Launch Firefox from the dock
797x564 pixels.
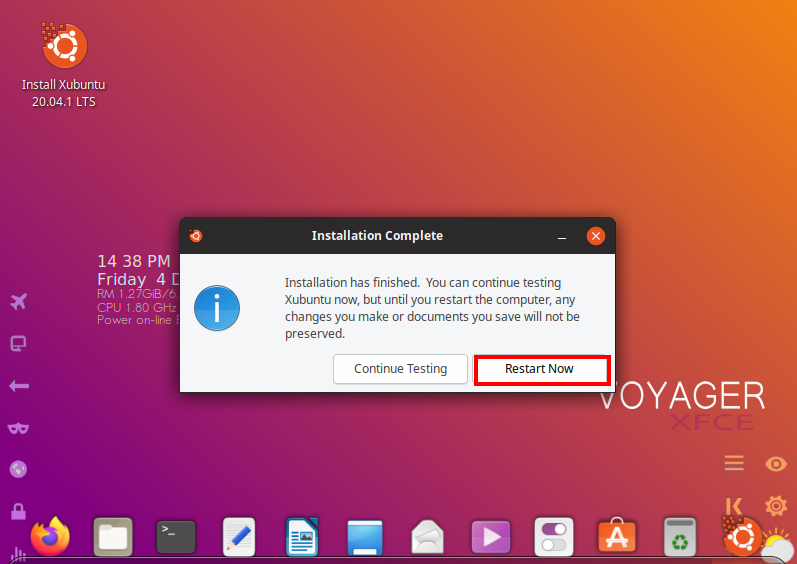(50, 537)
